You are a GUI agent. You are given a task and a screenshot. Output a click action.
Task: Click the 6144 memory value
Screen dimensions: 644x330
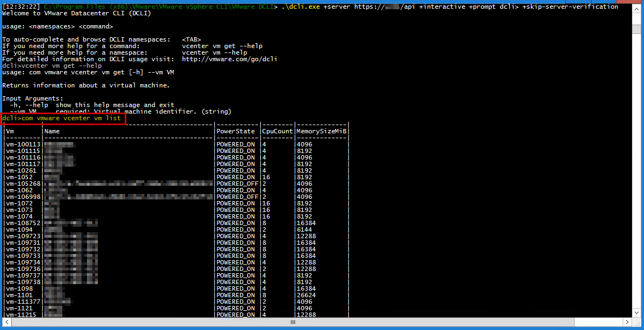[304, 230]
